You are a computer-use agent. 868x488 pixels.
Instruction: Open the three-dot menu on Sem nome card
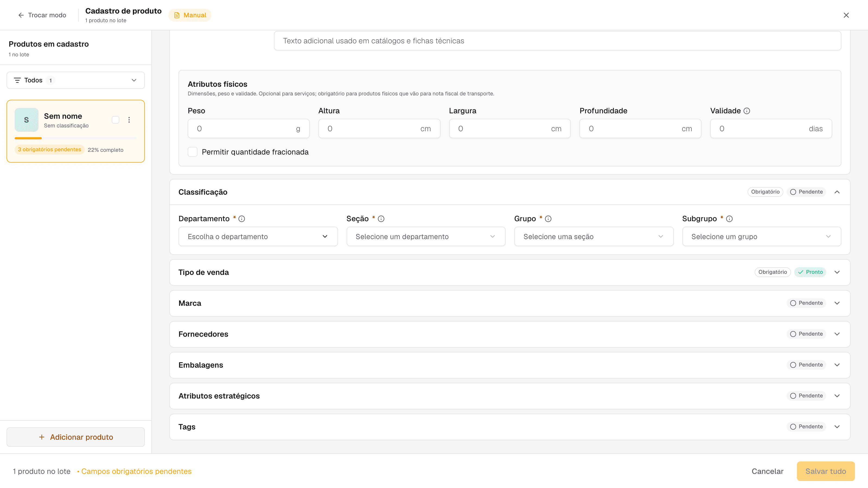coord(129,120)
